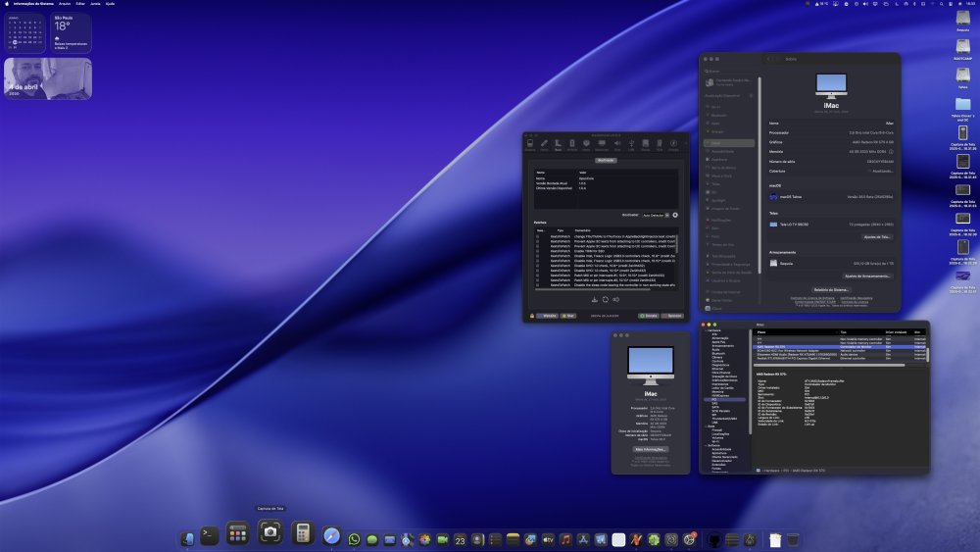Open the BOOTCAMP disk on desktop
Screen dimensions: 980x552
(962, 47)
